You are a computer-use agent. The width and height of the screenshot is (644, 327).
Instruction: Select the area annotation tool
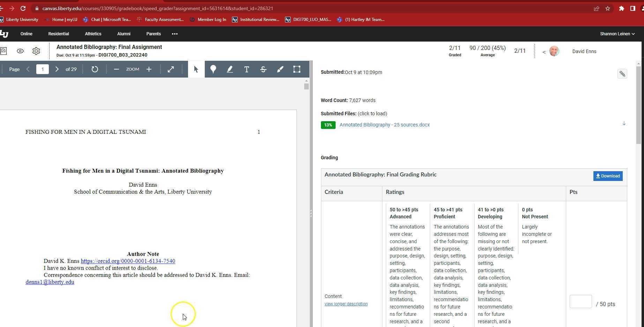(297, 69)
